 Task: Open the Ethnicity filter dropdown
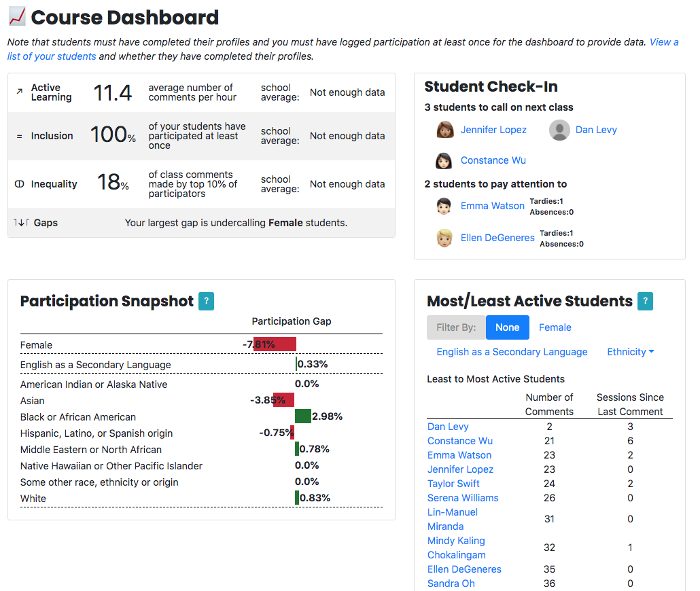click(631, 352)
